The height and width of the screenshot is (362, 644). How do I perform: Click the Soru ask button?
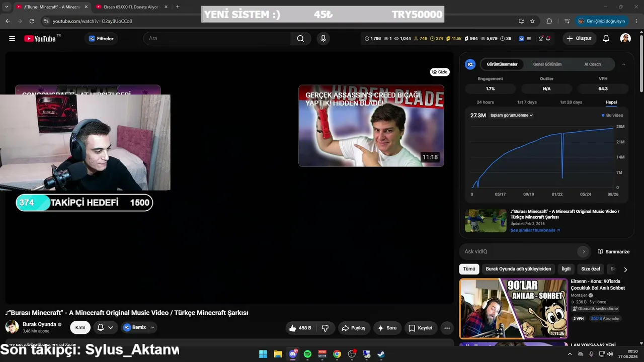[387, 328]
